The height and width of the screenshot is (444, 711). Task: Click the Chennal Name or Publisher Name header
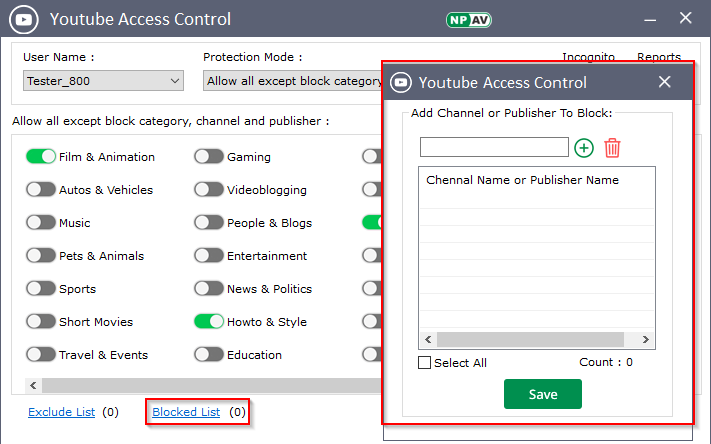pyautogui.click(x=522, y=180)
